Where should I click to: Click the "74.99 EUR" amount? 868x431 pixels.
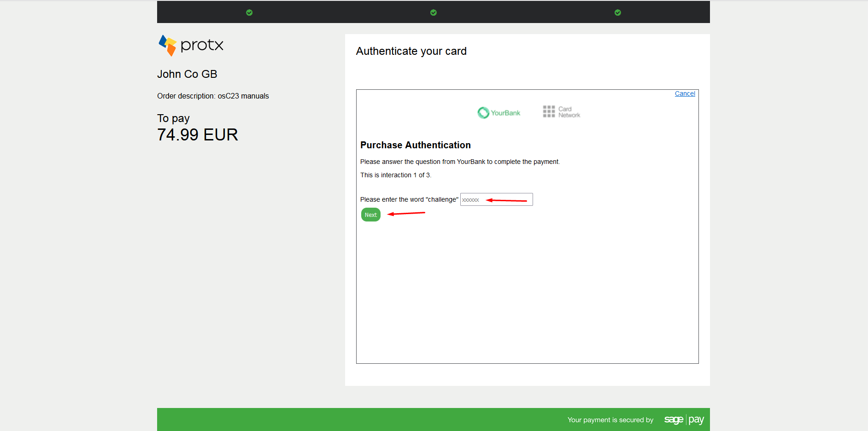[198, 134]
